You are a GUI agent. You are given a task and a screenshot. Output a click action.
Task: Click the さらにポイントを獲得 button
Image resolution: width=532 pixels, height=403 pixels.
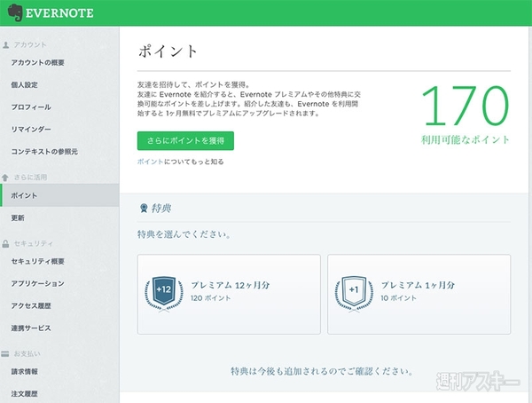click(x=185, y=140)
